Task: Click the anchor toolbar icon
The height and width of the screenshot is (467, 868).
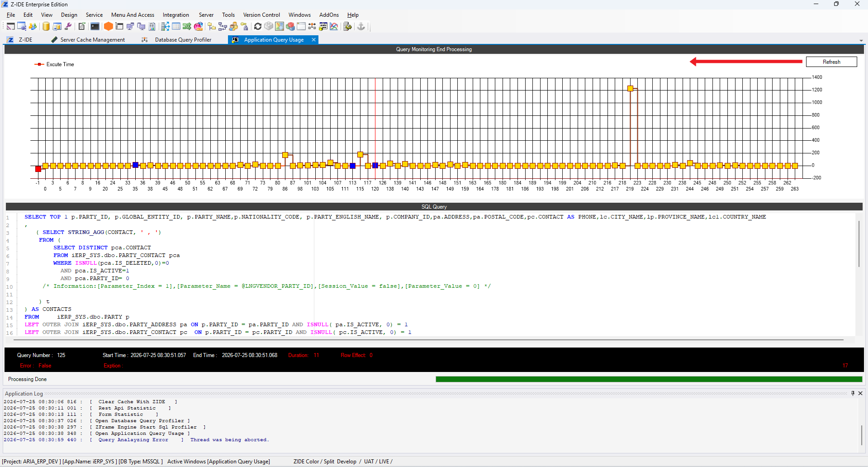Action: tap(361, 26)
